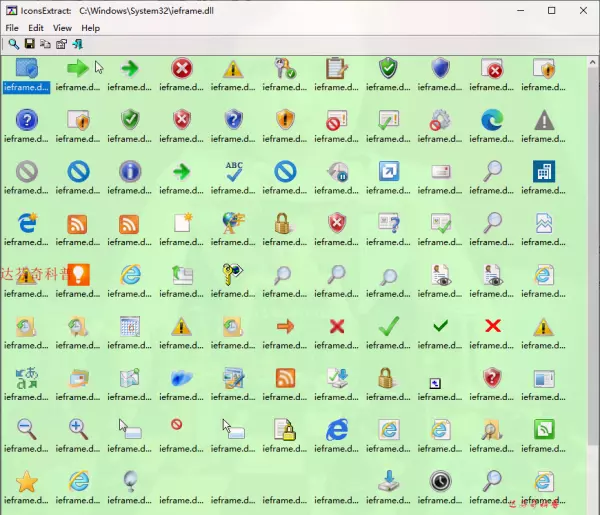Screen dimensions: 600x515
Task: Click the Save floppy disk toolbar button
Action: [x=29, y=44]
